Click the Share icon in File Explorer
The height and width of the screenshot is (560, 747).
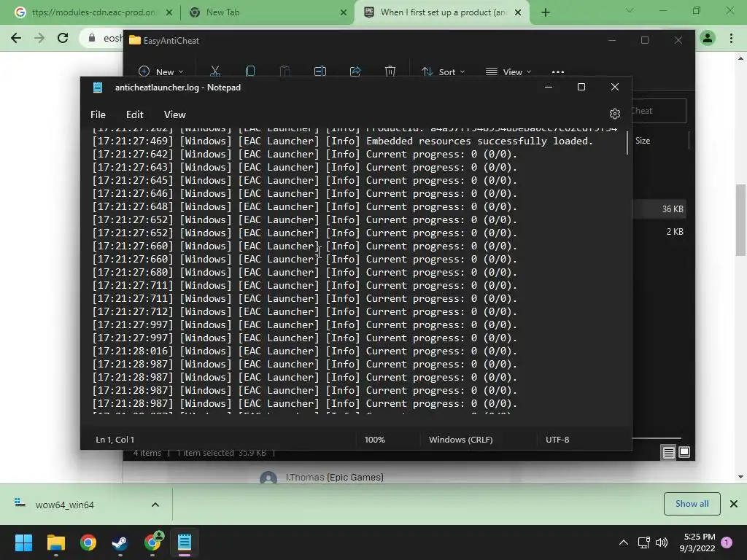tap(355, 71)
